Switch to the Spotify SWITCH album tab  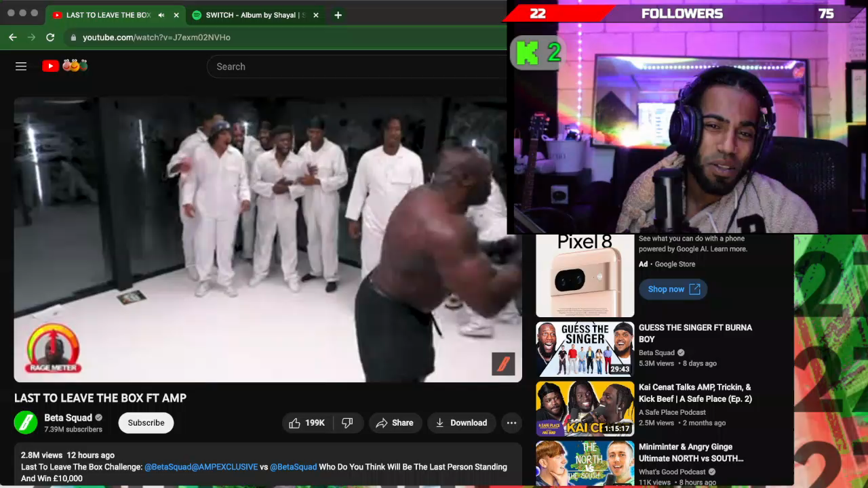pos(254,15)
